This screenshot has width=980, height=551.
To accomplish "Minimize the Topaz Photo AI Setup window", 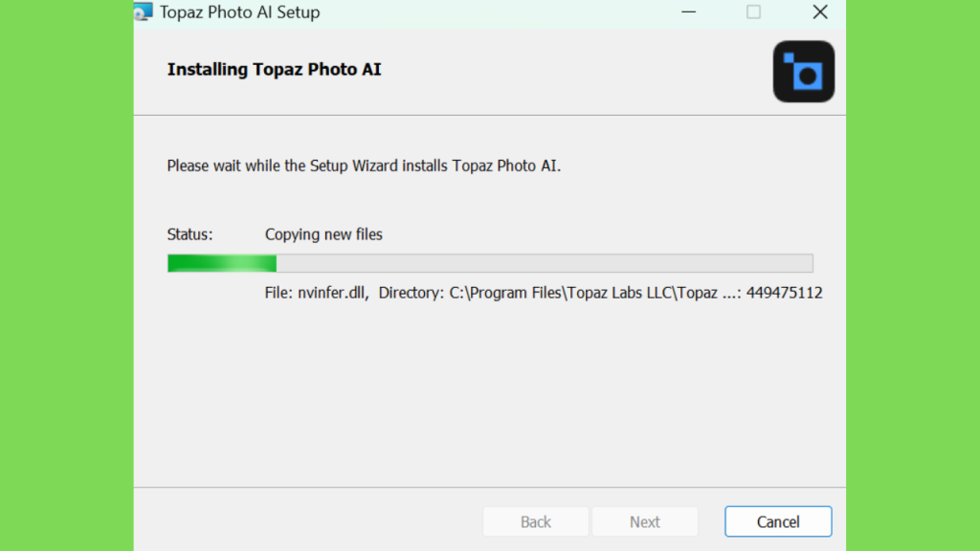I will pyautogui.click(x=689, y=11).
